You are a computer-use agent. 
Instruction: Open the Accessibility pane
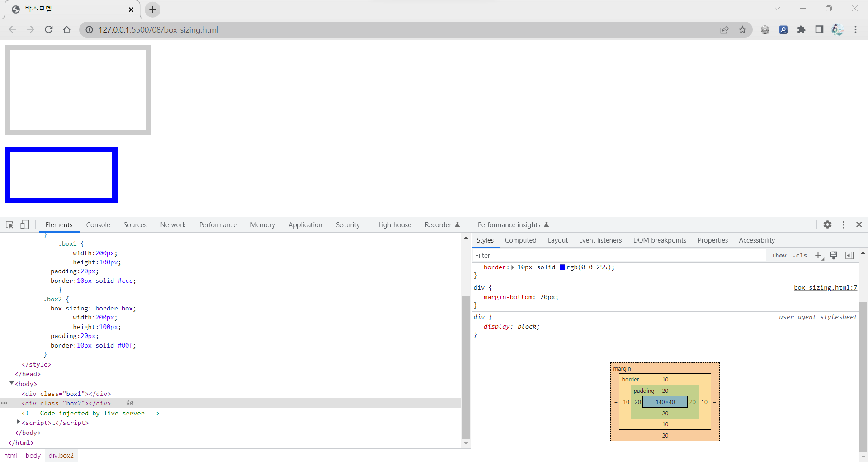(756, 240)
